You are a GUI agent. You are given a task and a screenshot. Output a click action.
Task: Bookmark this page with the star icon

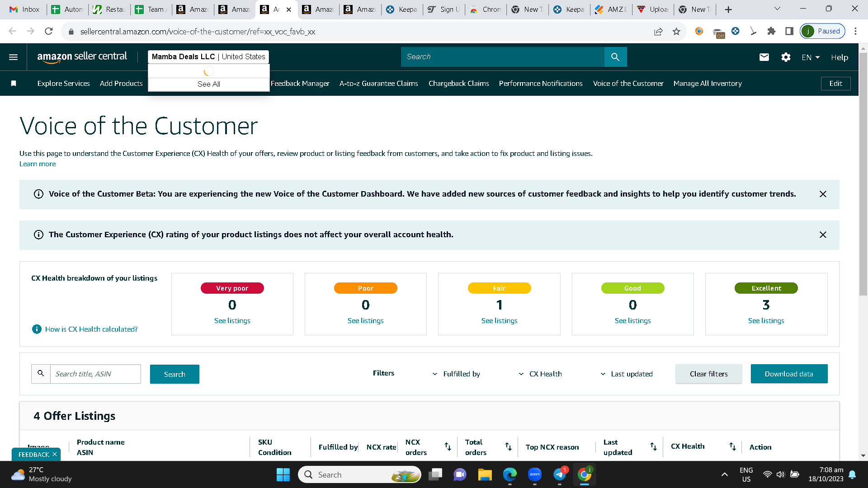coord(676,31)
